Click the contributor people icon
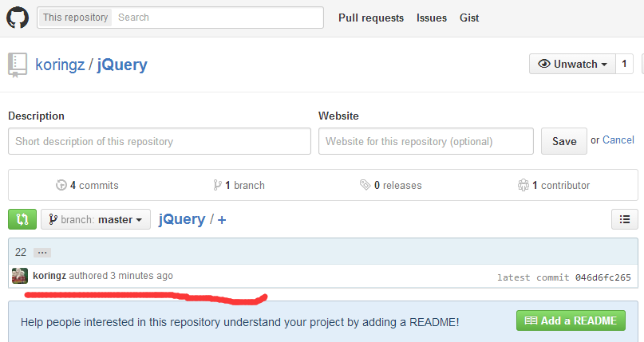 click(x=523, y=185)
